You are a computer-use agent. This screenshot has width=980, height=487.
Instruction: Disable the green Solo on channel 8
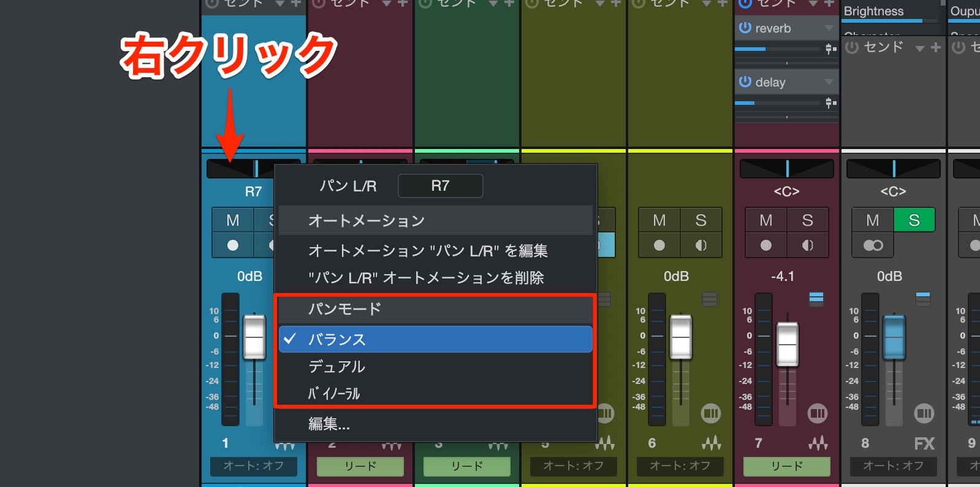[914, 220]
